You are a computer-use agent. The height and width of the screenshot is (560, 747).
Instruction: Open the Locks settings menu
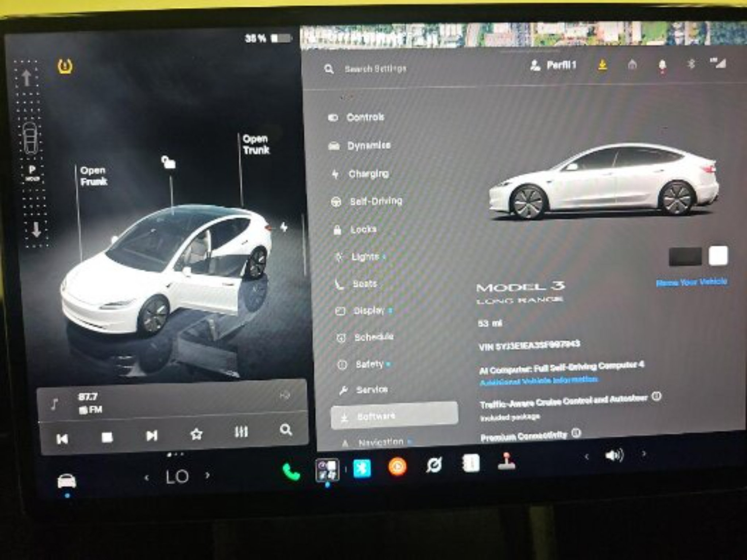(x=355, y=230)
